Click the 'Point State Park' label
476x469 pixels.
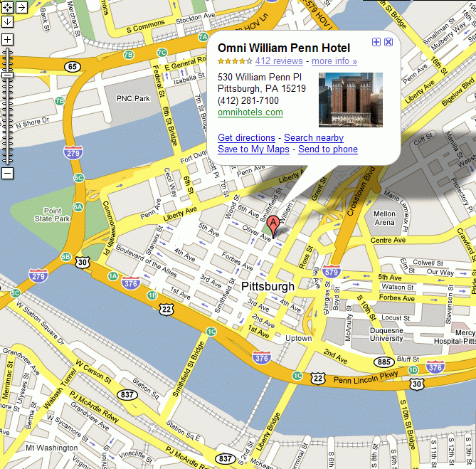(52, 215)
